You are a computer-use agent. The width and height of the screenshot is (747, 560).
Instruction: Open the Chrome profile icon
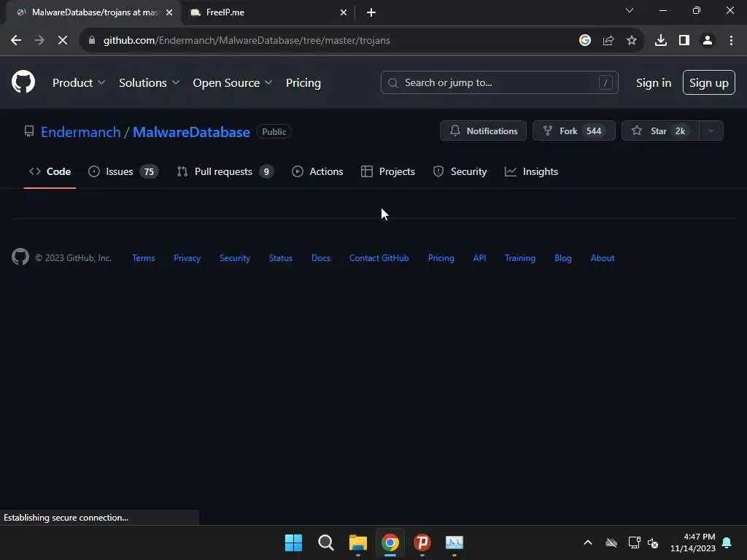[708, 41]
